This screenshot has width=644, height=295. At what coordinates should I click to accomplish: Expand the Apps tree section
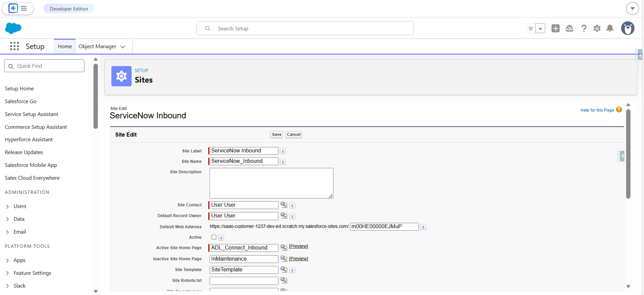(x=7, y=260)
